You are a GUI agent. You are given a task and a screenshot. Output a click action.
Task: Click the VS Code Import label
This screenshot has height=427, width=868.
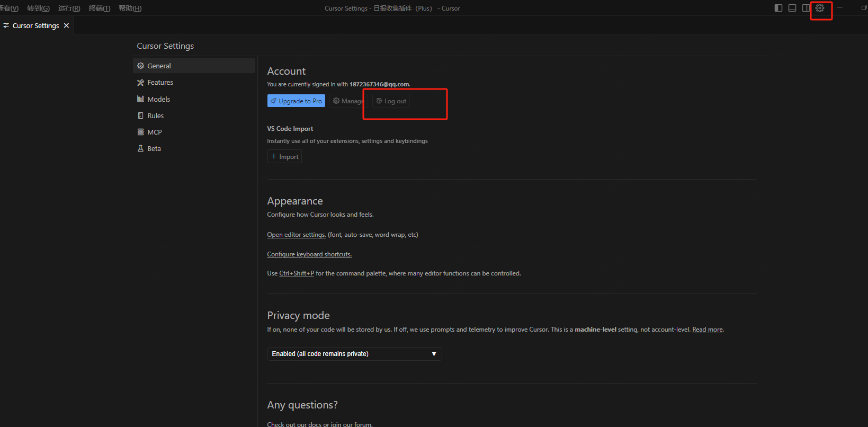(290, 129)
